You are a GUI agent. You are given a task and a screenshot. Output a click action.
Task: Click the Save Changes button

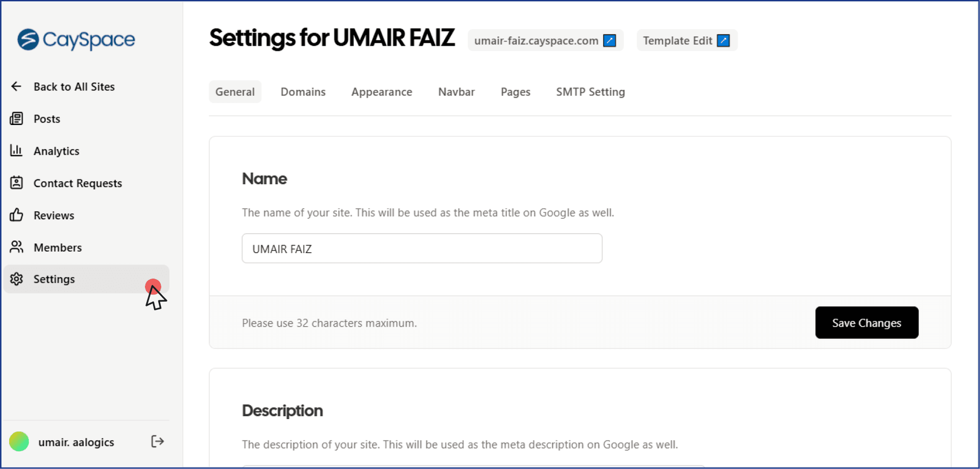point(866,323)
